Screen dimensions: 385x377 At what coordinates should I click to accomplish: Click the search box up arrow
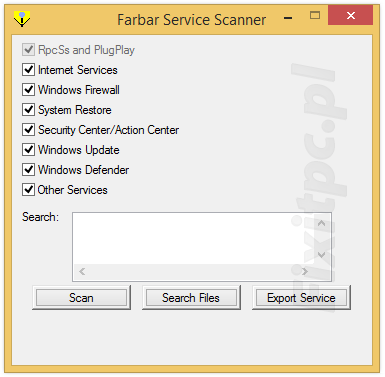coord(321,223)
